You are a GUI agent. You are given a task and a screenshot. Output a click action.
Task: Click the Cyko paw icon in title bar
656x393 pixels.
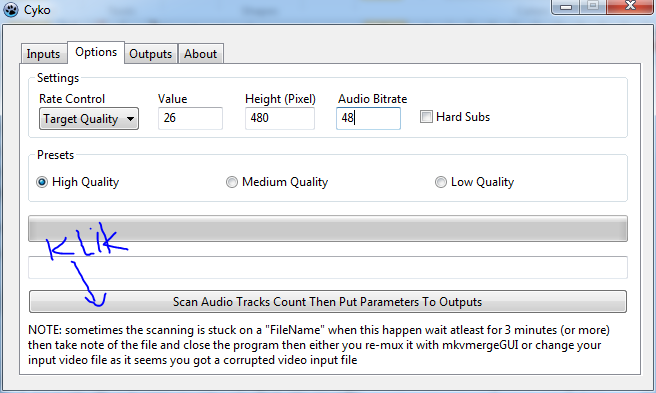[x=10, y=9]
